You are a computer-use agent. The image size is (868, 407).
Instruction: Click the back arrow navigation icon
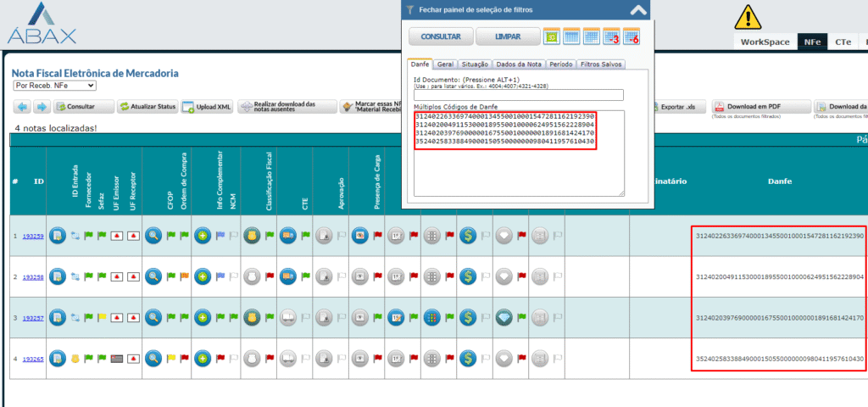click(22, 107)
